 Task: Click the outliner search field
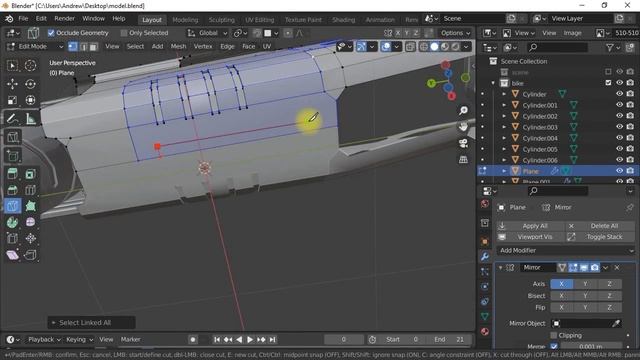click(x=557, y=47)
